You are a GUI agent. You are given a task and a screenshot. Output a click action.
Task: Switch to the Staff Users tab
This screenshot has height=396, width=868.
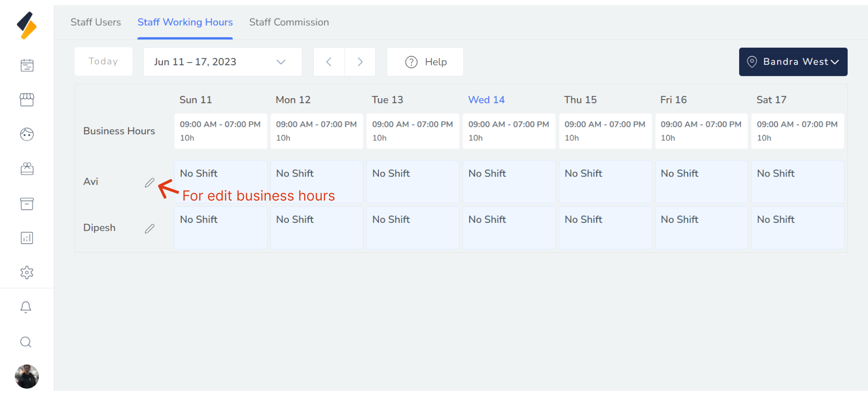96,22
